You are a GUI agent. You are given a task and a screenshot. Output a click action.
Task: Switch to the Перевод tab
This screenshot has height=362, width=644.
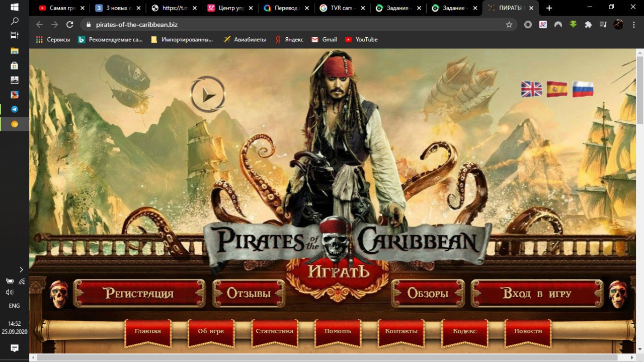pyautogui.click(x=287, y=8)
